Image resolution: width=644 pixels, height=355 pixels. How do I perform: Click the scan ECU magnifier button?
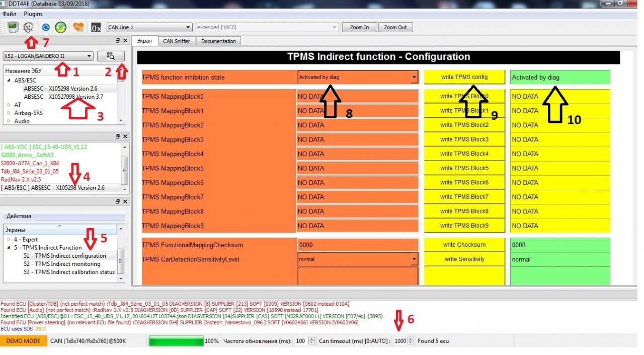111,56
